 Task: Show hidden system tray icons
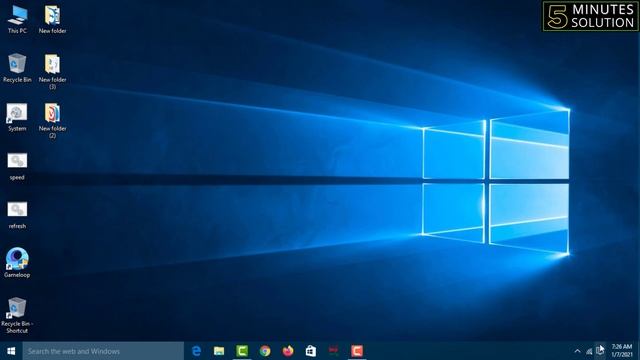[x=577, y=351]
